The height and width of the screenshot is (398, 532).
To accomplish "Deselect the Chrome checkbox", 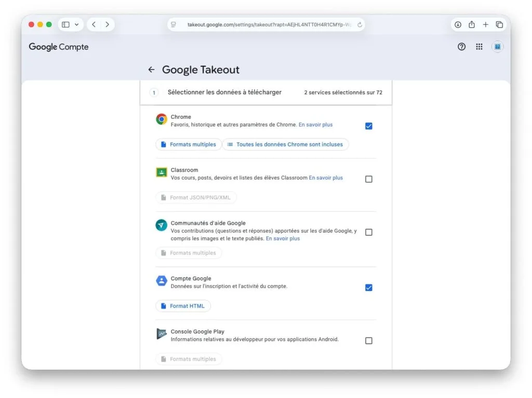I will point(369,126).
